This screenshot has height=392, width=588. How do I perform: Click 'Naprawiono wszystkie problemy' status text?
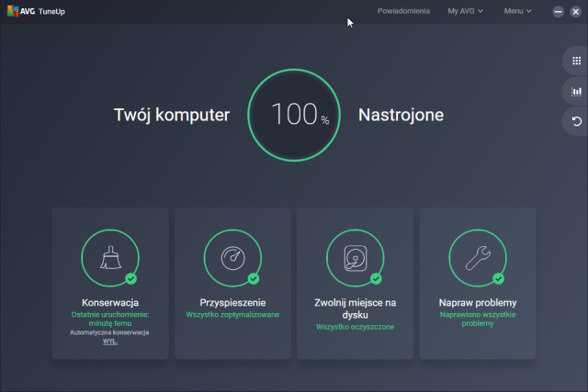point(478,319)
